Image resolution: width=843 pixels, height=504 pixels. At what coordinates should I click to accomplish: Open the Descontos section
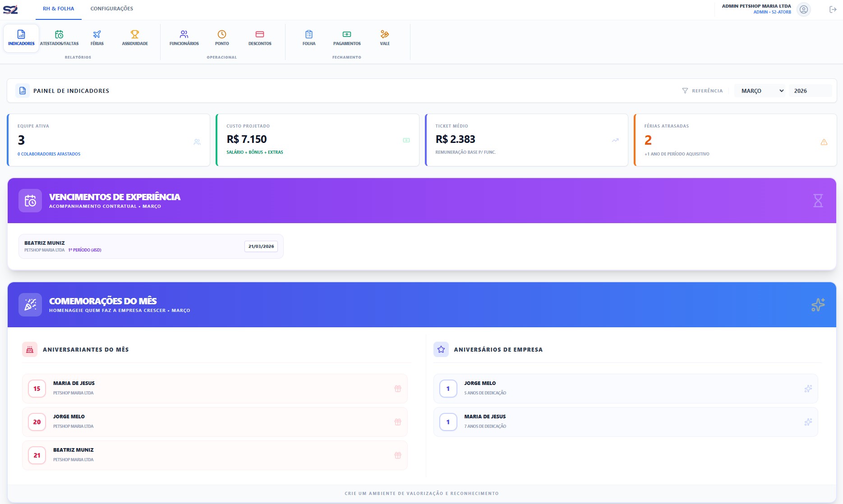point(260,38)
